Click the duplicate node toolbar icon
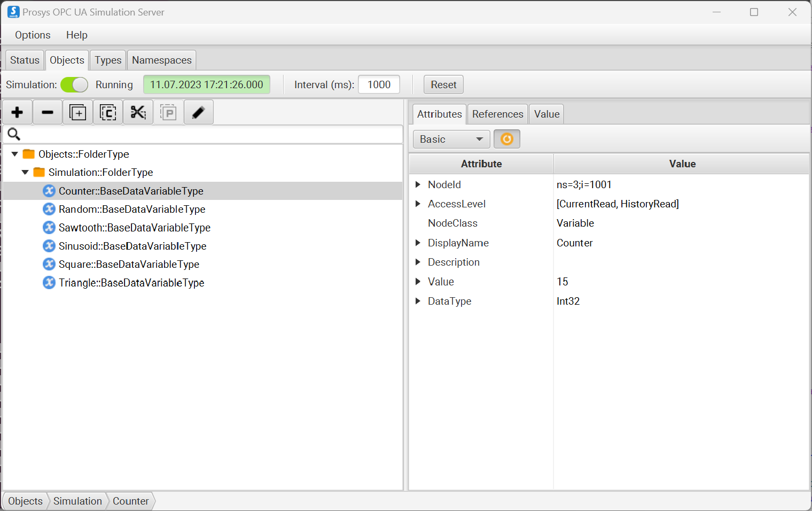The width and height of the screenshot is (812, 511). click(x=78, y=112)
